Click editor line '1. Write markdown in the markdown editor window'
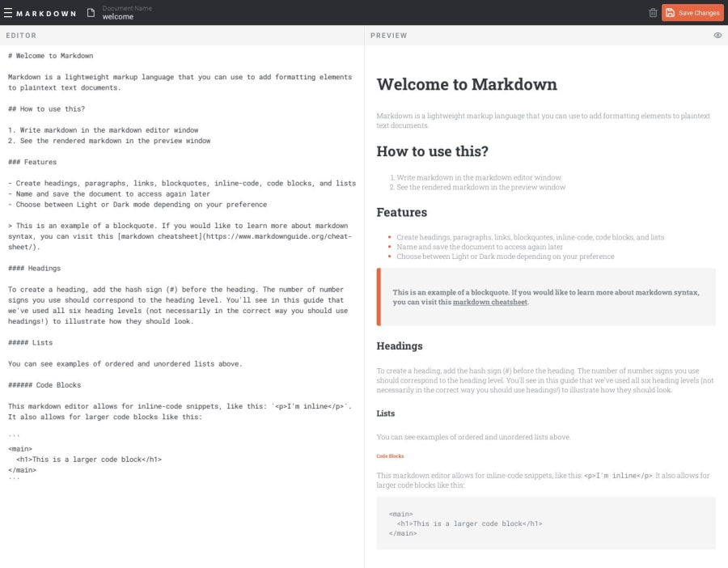This screenshot has height=568, width=728. tap(103, 130)
